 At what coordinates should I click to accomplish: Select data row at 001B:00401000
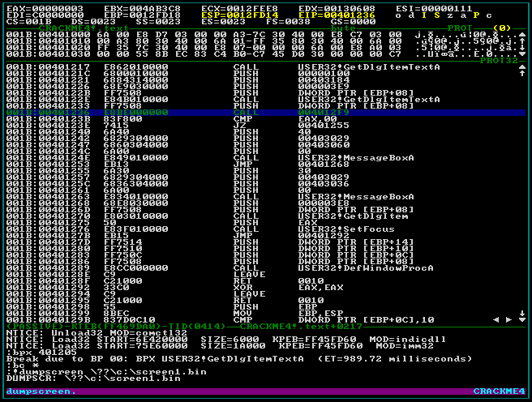click(x=261, y=35)
